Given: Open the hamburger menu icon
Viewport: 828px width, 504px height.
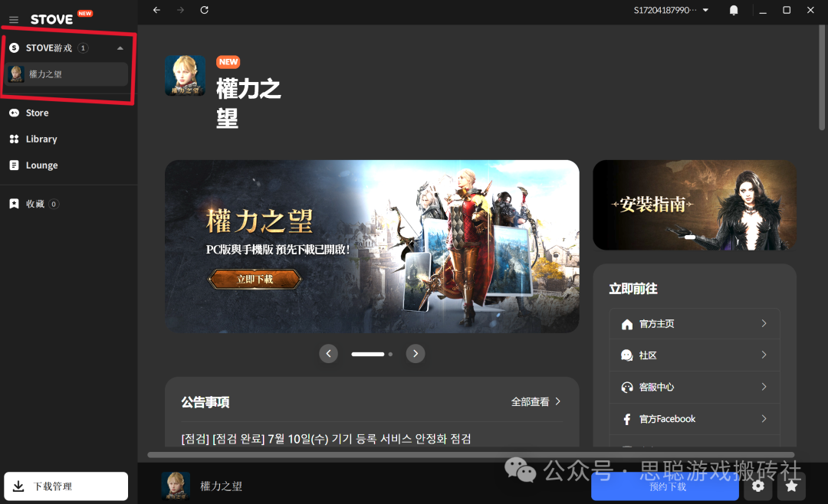Looking at the screenshot, I should [x=14, y=19].
